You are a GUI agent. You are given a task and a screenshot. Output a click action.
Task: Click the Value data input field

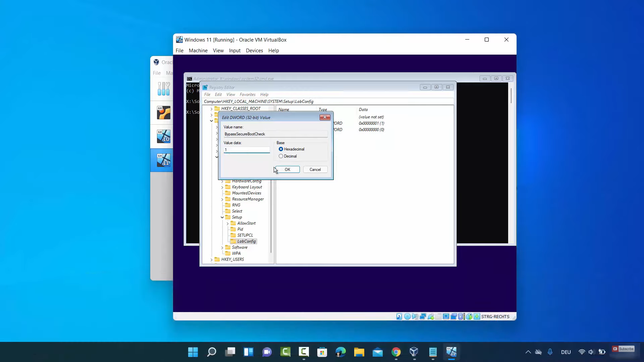point(247,150)
